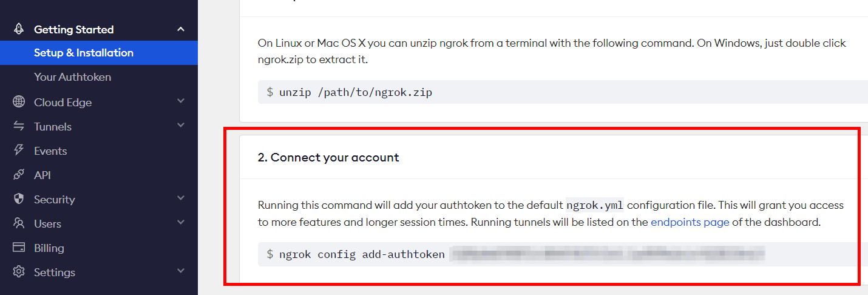Open Setup & Installation page

point(84,53)
